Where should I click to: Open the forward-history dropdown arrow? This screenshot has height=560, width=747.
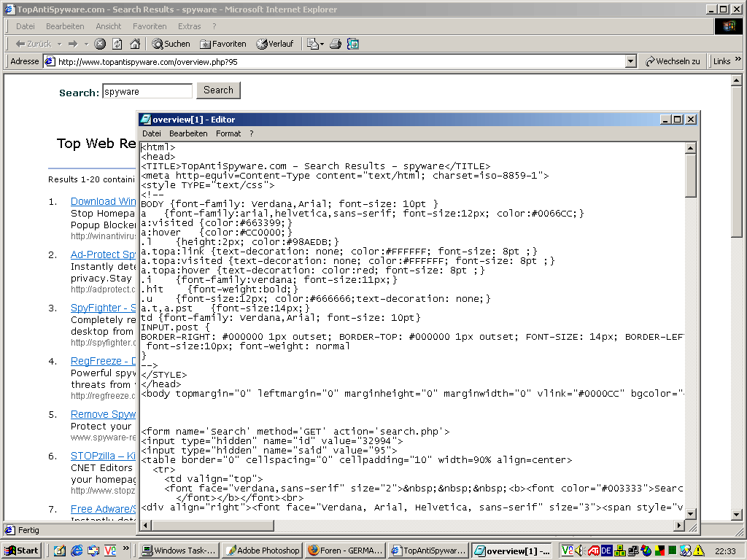[x=86, y=44]
